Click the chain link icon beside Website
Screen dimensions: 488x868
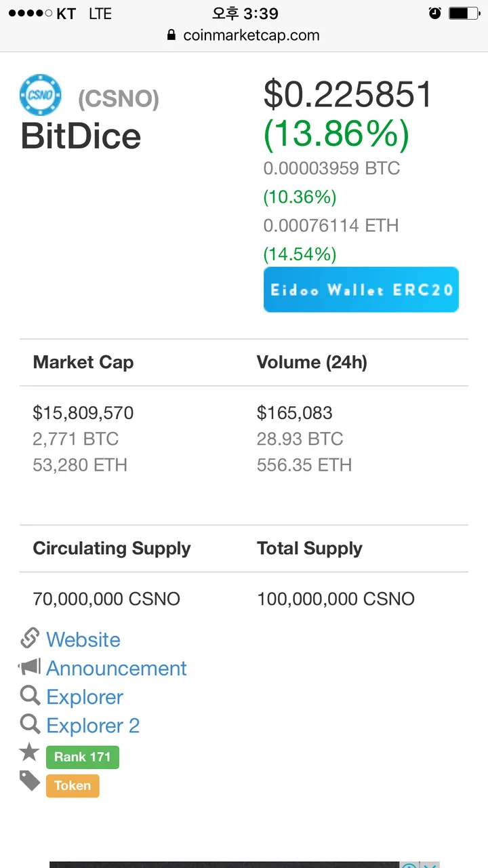(x=30, y=639)
